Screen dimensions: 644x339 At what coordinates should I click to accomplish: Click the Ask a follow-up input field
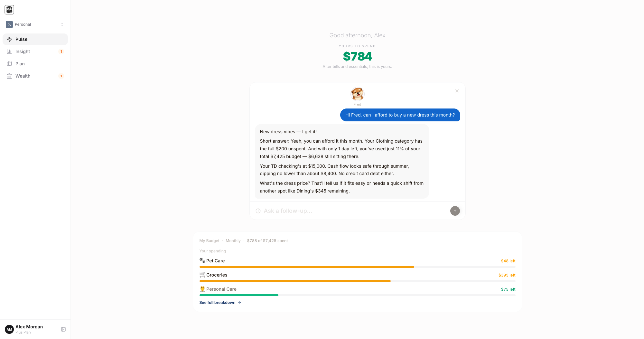354,211
